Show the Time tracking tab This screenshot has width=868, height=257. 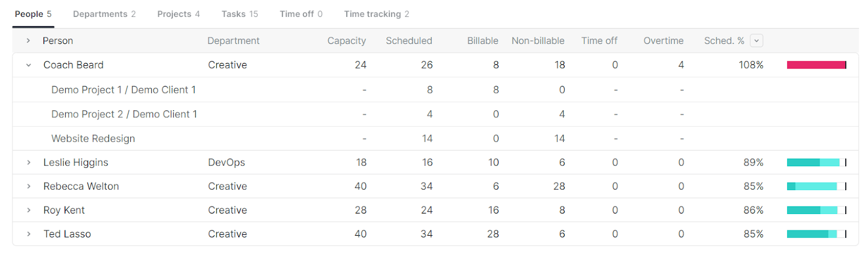click(376, 14)
